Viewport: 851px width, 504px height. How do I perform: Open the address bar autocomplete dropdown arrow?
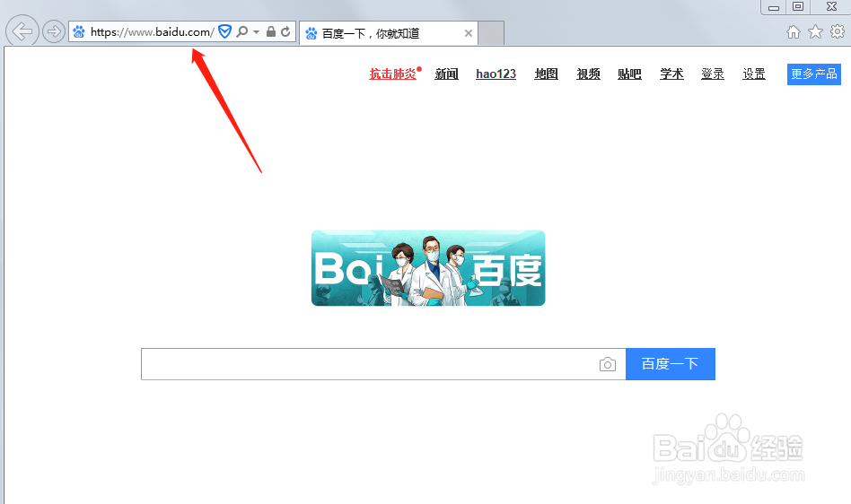click(x=256, y=32)
